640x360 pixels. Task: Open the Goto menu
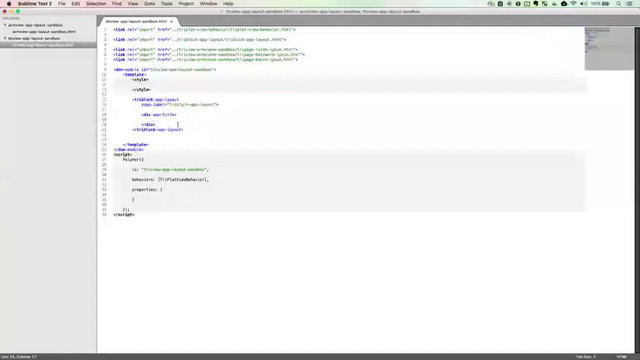coord(149,4)
